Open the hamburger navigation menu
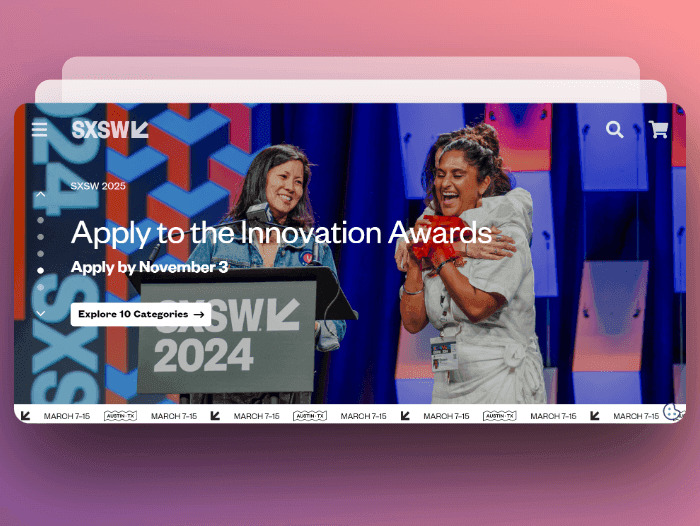700x526 pixels. (x=39, y=129)
